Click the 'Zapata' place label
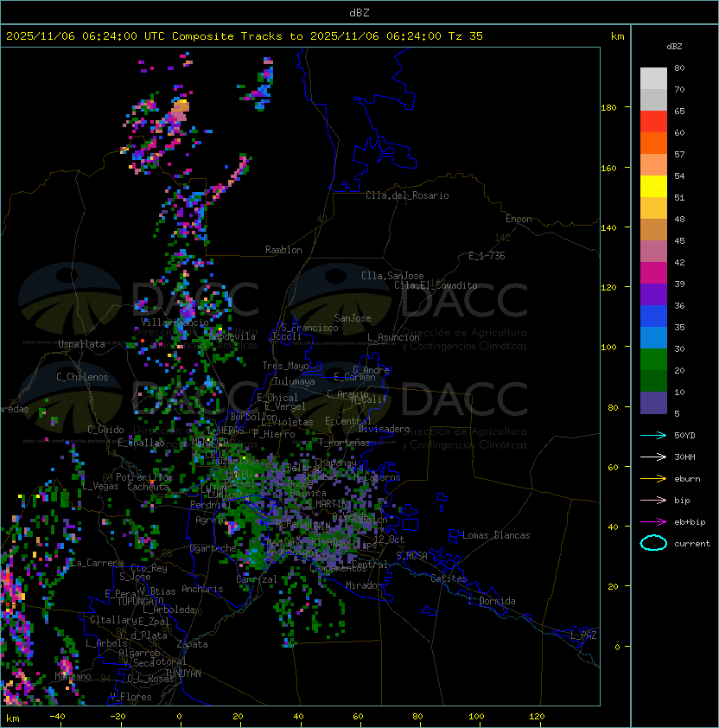The image size is (719, 728). click(192, 644)
